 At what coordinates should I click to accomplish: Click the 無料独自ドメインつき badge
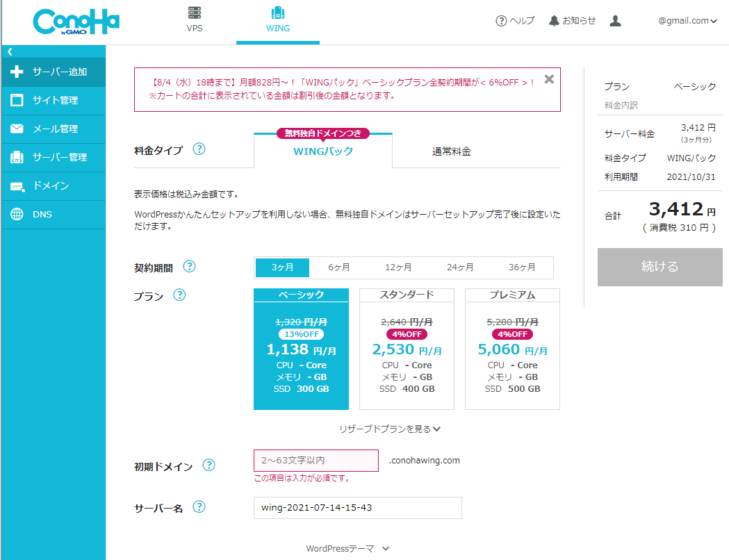pyautogui.click(x=323, y=133)
